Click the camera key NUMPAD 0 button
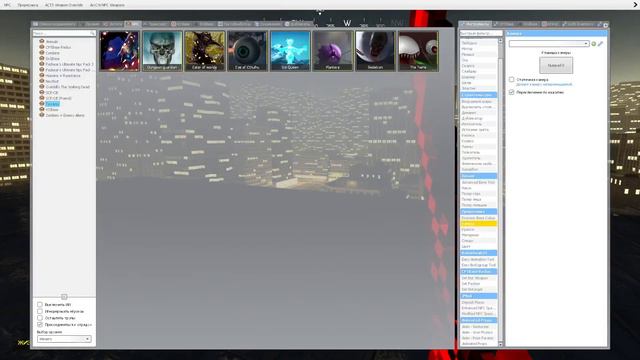The height and width of the screenshot is (360, 640). coord(556,65)
